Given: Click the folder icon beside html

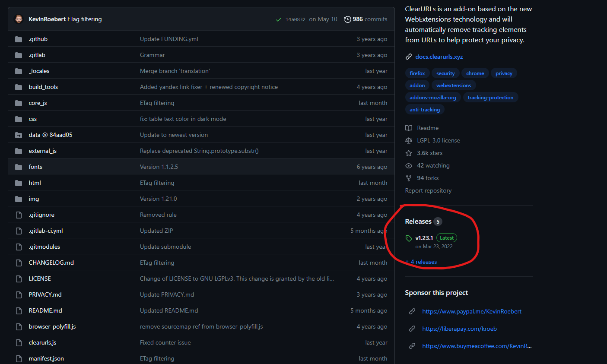Looking at the screenshot, I should click(x=19, y=183).
